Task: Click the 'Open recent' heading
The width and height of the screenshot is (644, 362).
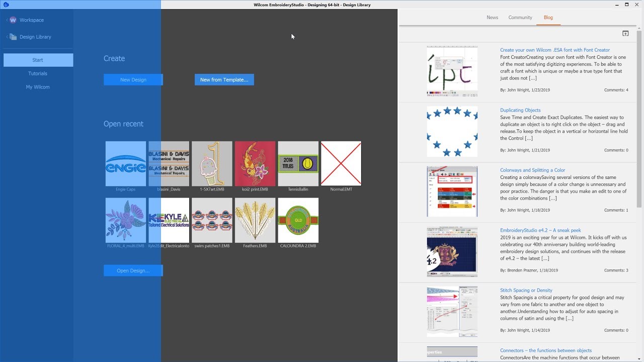Action: pyautogui.click(x=123, y=124)
